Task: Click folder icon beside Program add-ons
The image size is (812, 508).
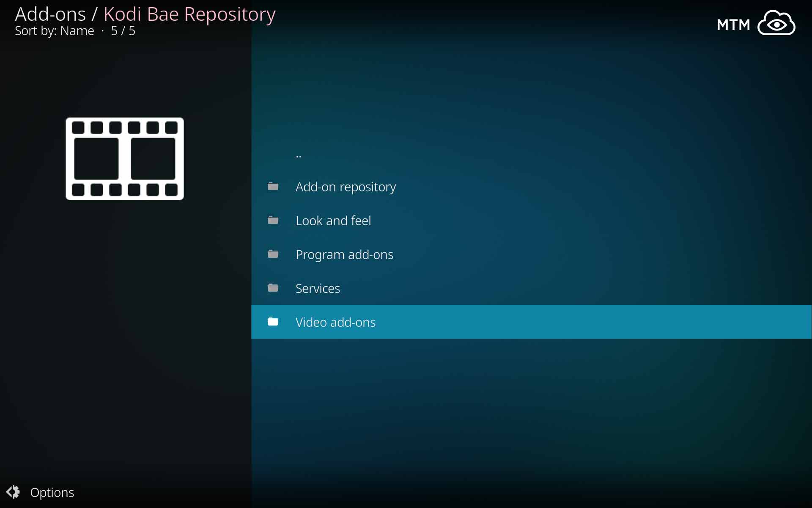Action: pyautogui.click(x=273, y=254)
